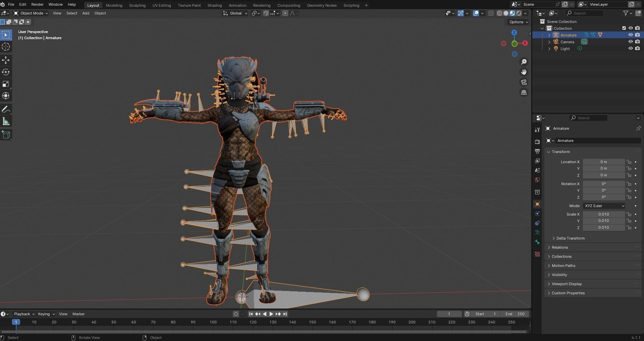Toggle visibility of the Light object

(630, 48)
